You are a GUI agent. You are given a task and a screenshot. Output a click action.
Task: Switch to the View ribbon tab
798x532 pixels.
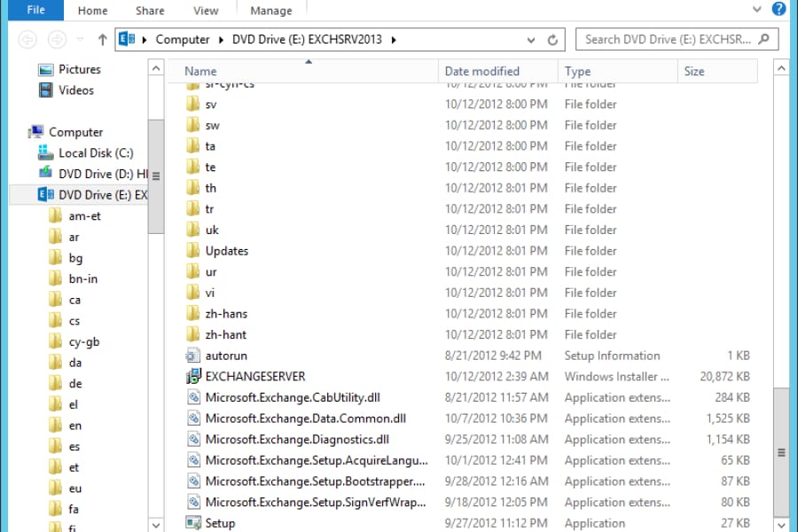coord(206,11)
